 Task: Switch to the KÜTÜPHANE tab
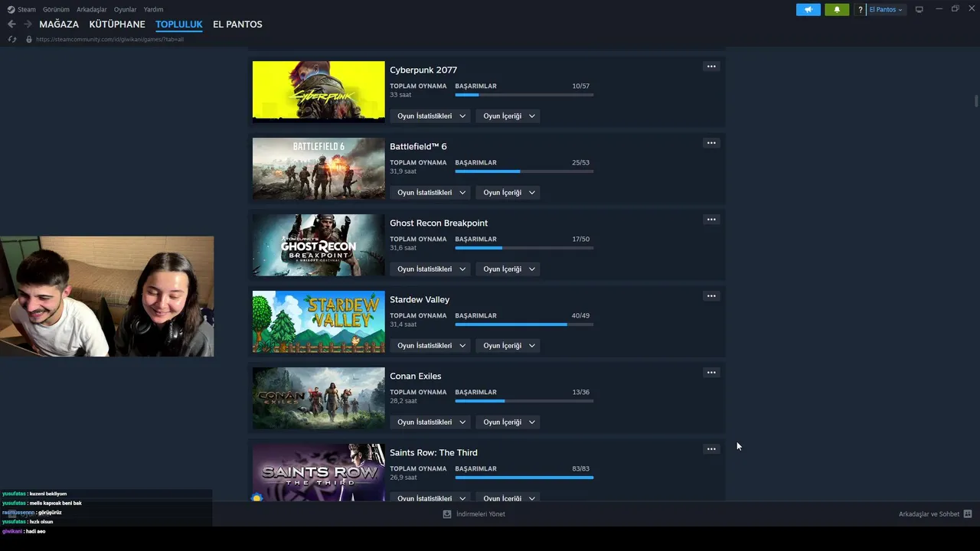click(117, 24)
